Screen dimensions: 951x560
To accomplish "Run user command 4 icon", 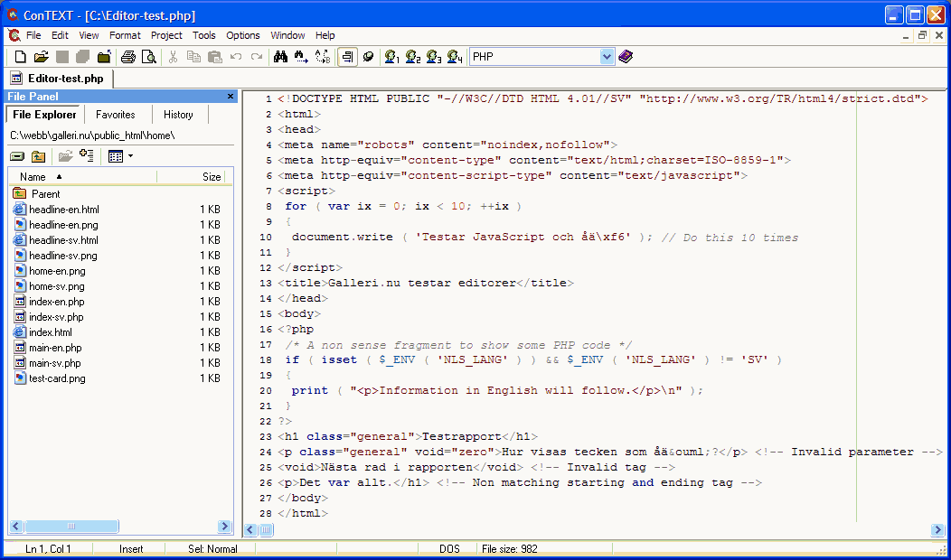I will pos(455,57).
